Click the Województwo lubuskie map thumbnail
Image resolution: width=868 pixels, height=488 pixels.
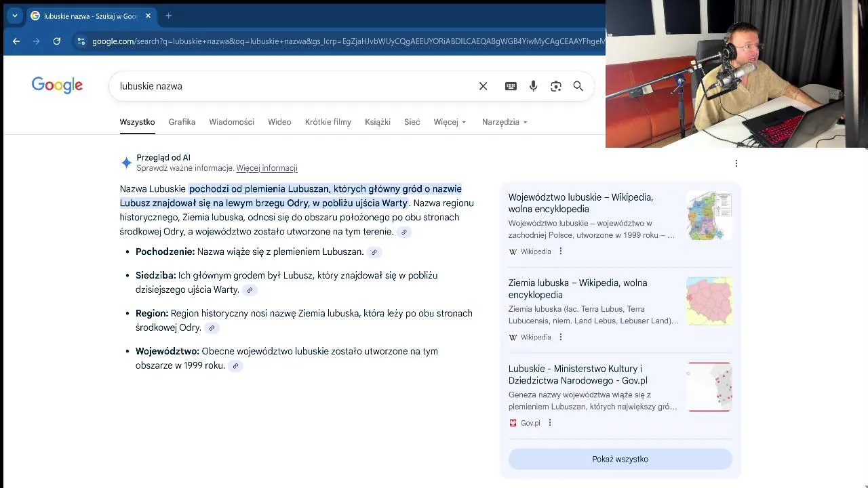coord(709,216)
